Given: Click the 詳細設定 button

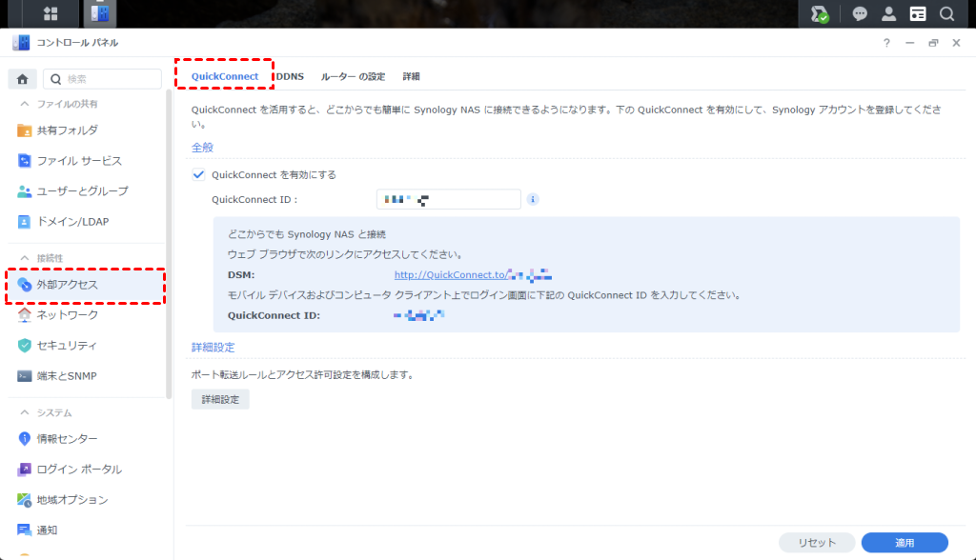Looking at the screenshot, I should [220, 399].
